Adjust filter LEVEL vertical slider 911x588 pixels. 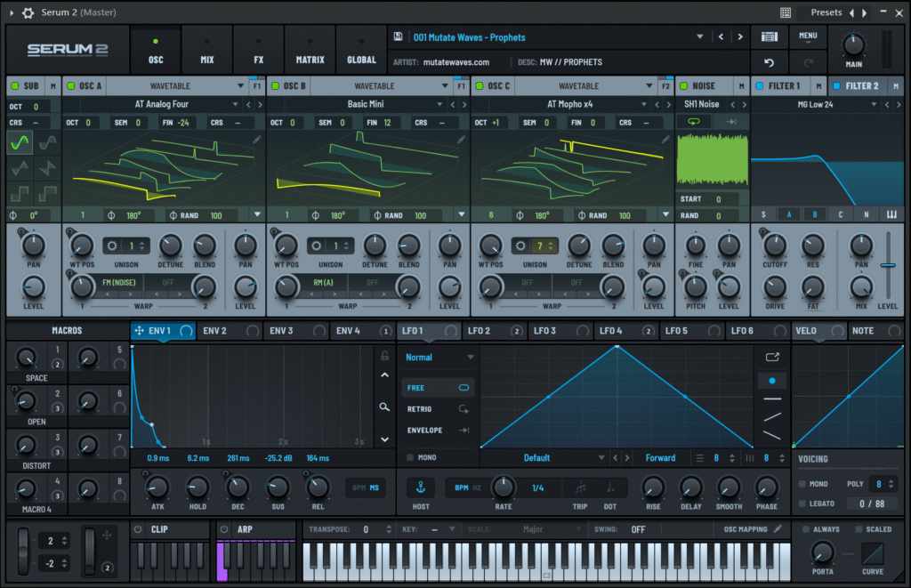pos(887,265)
